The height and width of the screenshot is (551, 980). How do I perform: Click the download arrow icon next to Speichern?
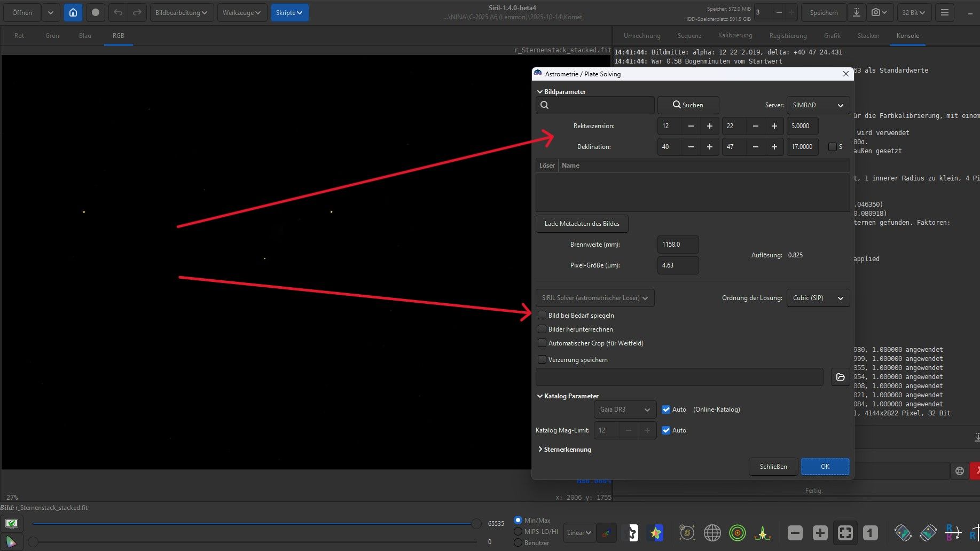click(856, 12)
